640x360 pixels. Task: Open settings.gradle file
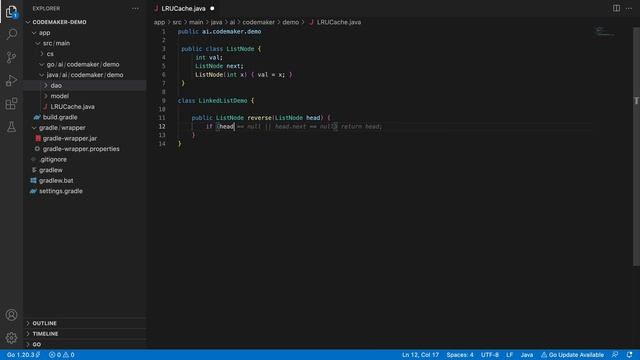pyautogui.click(x=60, y=191)
